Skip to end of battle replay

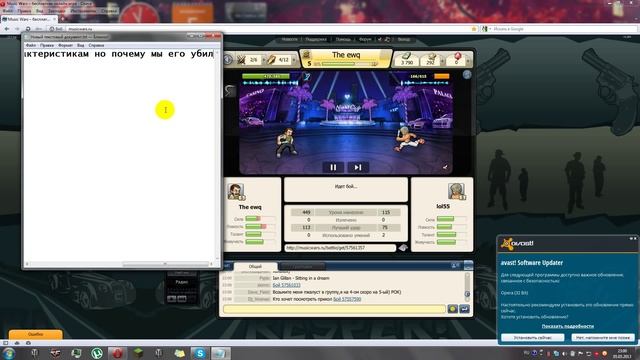[358, 167]
